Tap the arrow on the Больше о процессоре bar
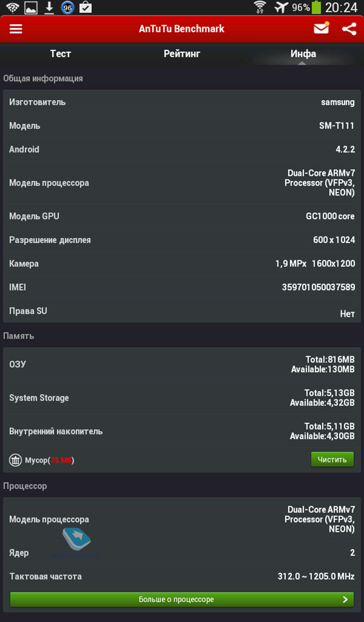 pyautogui.click(x=345, y=599)
